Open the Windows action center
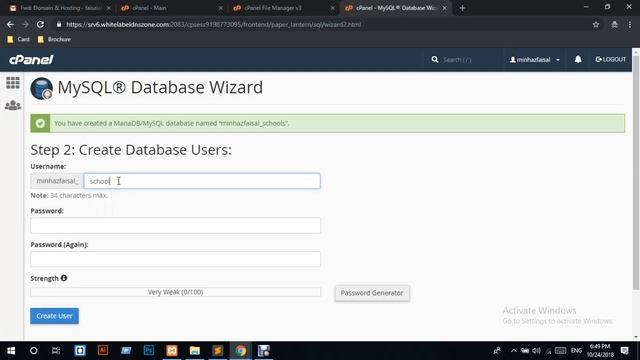The width and height of the screenshot is (640, 360). (x=624, y=351)
